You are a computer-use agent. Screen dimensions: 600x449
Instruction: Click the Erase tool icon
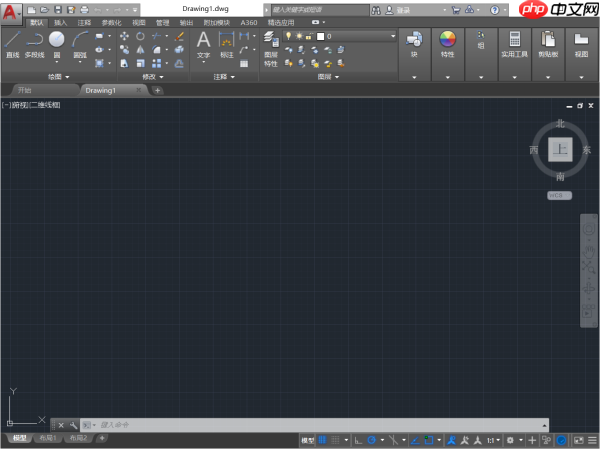pos(179,36)
